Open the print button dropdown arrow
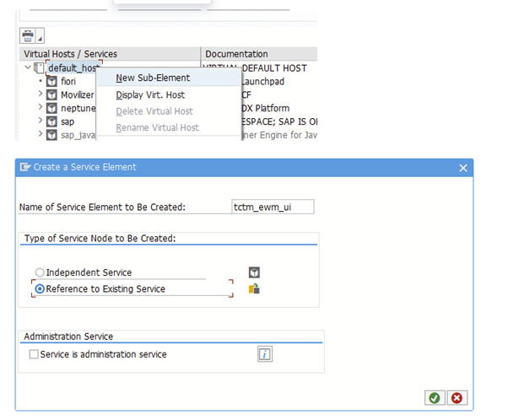This screenshot has width=508, height=420. pos(41,39)
